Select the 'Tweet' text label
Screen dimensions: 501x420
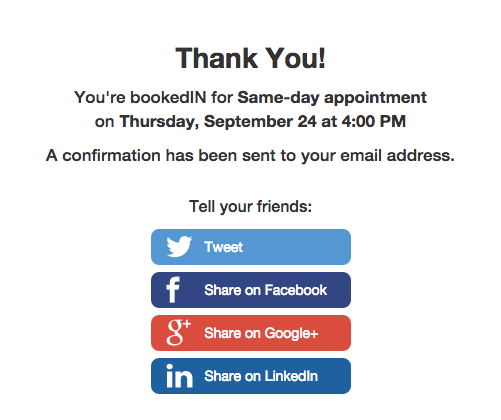223,247
